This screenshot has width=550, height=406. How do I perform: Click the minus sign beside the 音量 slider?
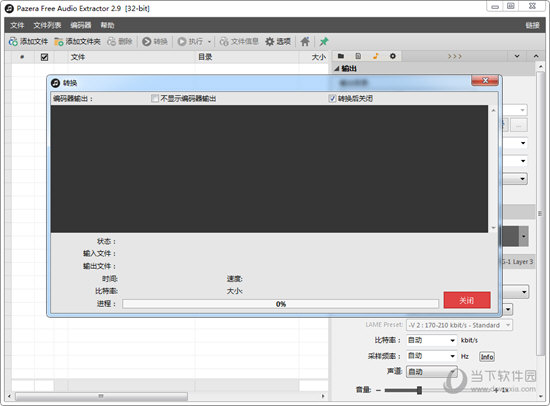[378, 390]
